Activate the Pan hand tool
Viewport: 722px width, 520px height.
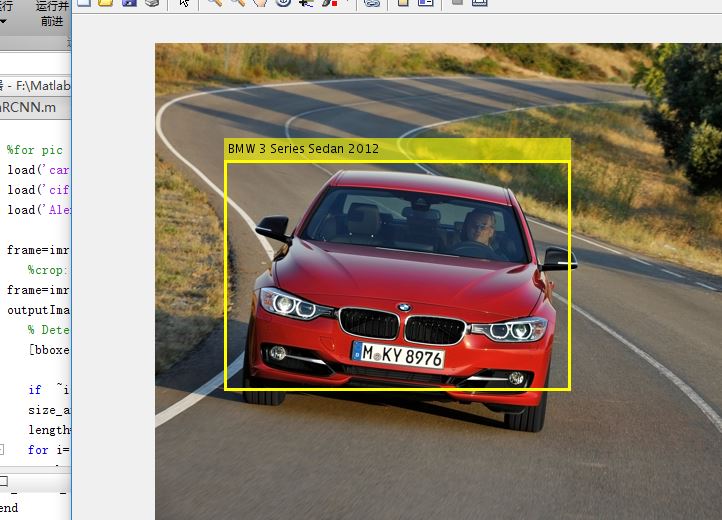point(261,2)
